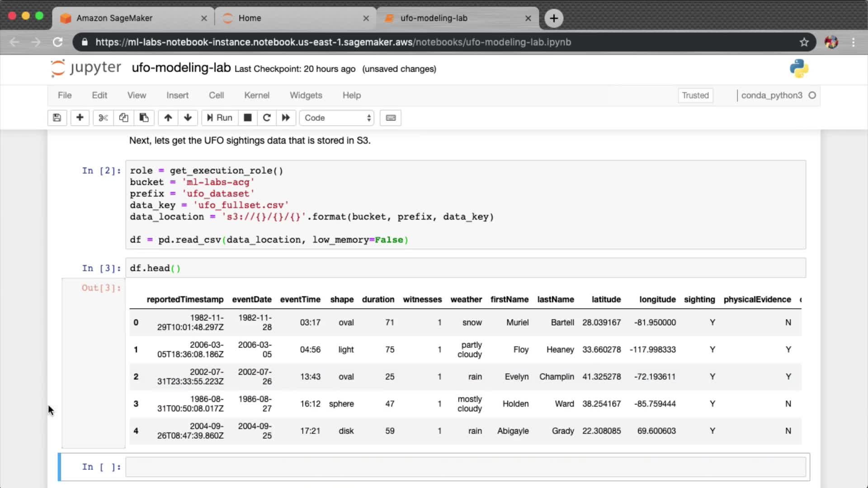Image resolution: width=868 pixels, height=488 pixels.
Task: Cut the selected cells with the scissors icon
Action: click(x=103, y=118)
